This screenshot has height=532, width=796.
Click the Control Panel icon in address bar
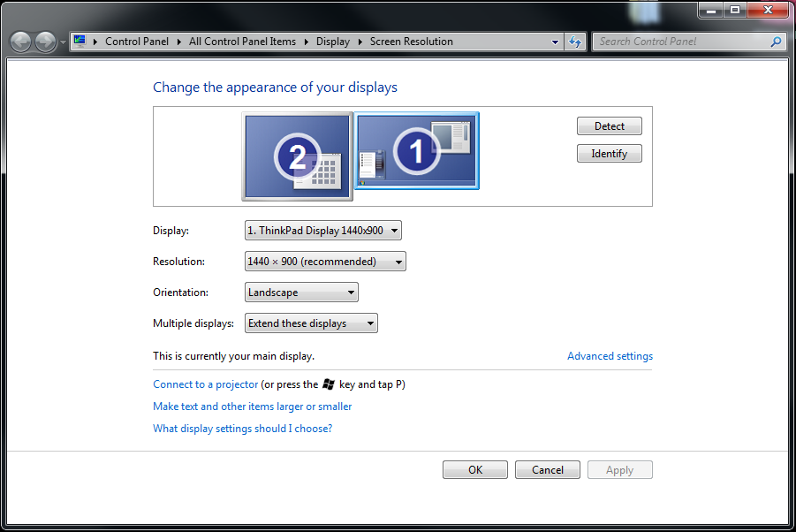click(x=80, y=42)
